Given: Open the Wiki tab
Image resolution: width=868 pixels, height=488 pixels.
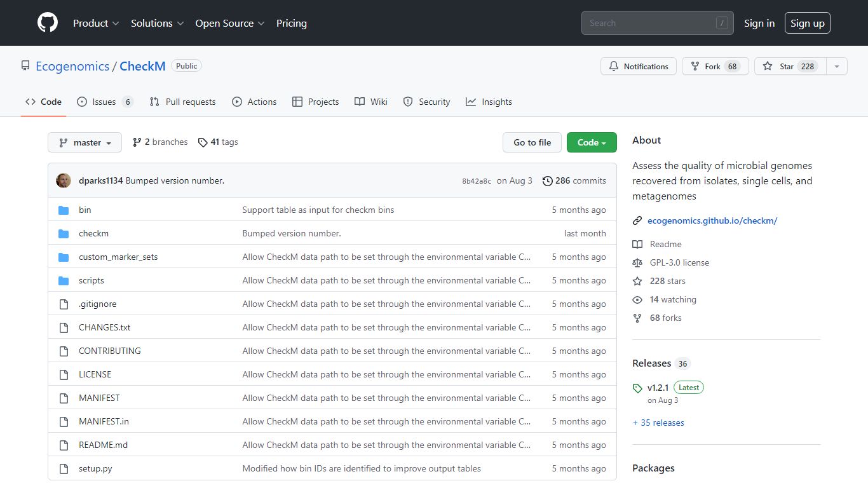Looking at the screenshot, I should click(x=371, y=102).
